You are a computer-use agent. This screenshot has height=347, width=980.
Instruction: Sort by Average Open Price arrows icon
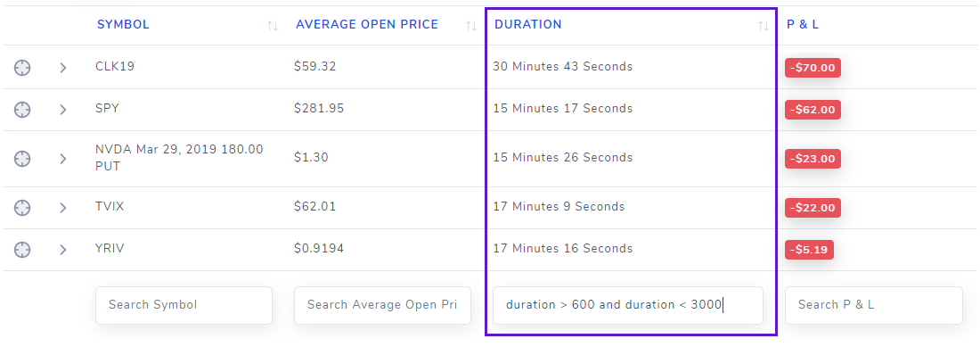click(x=471, y=26)
